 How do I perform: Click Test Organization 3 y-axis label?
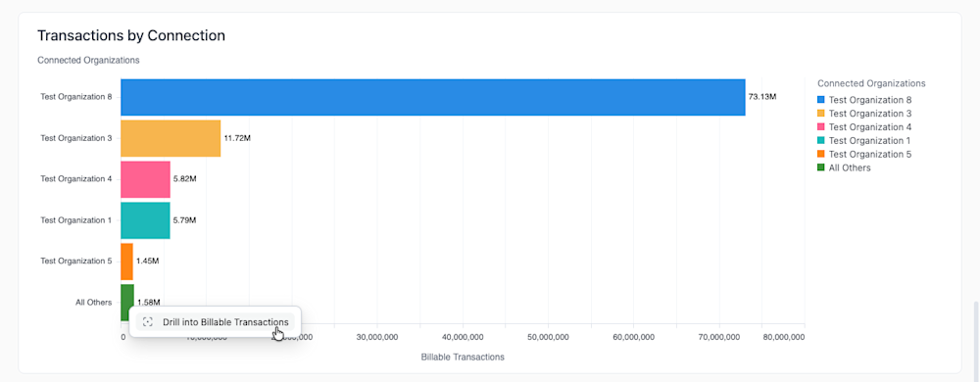tap(76, 138)
